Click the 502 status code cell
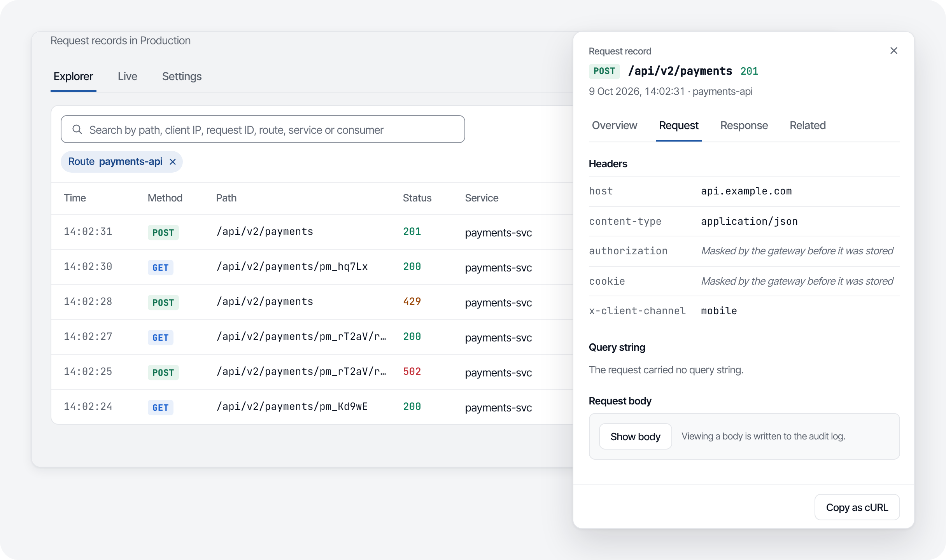The height and width of the screenshot is (560, 946). [x=412, y=371]
